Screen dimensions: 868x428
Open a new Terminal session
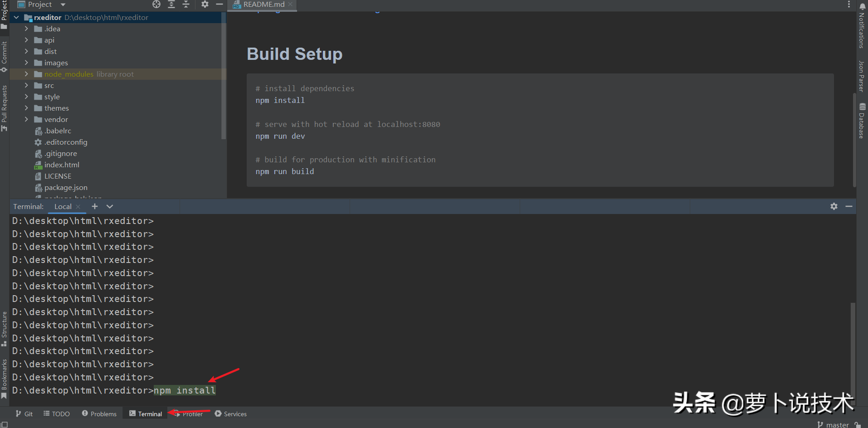pyautogui.click(x=95, y=206)
